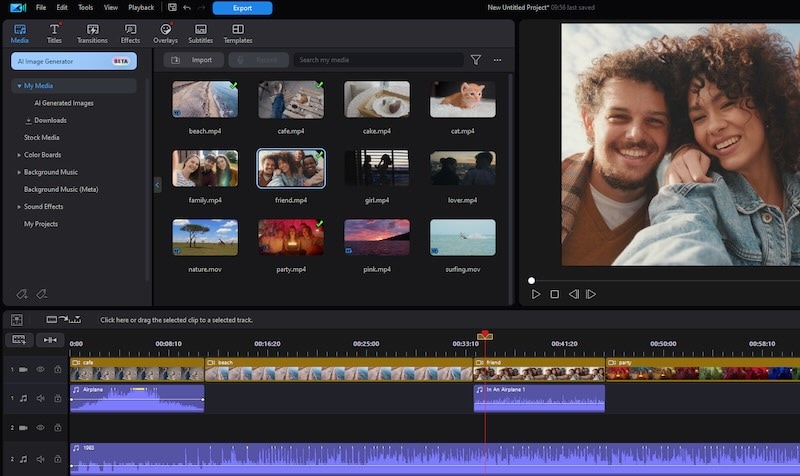Click the remove tag icon below sidebar
Image resolution: width=800 pixels, height=476 pixels.
[41, 294]
